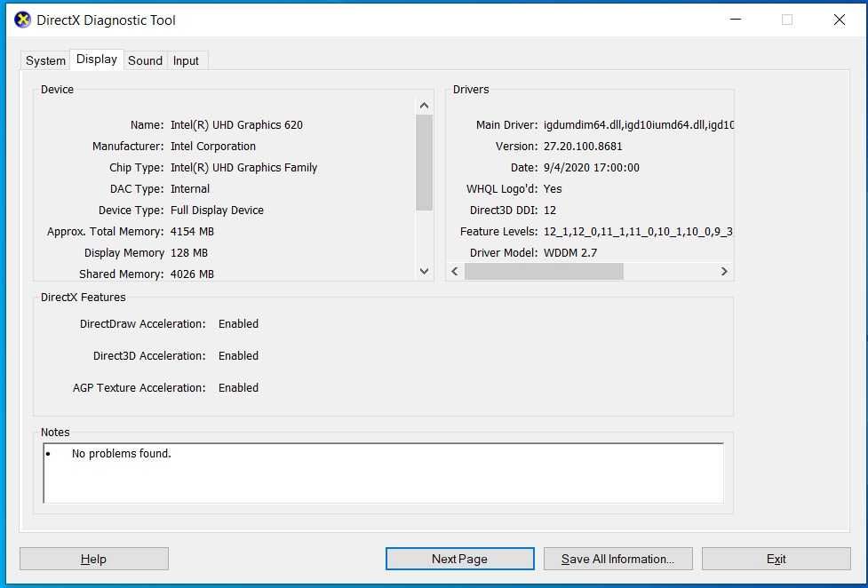Click Device panel scroll down arrow
The height and width of the screenshot is (588, 868).
tap(424, 271)
